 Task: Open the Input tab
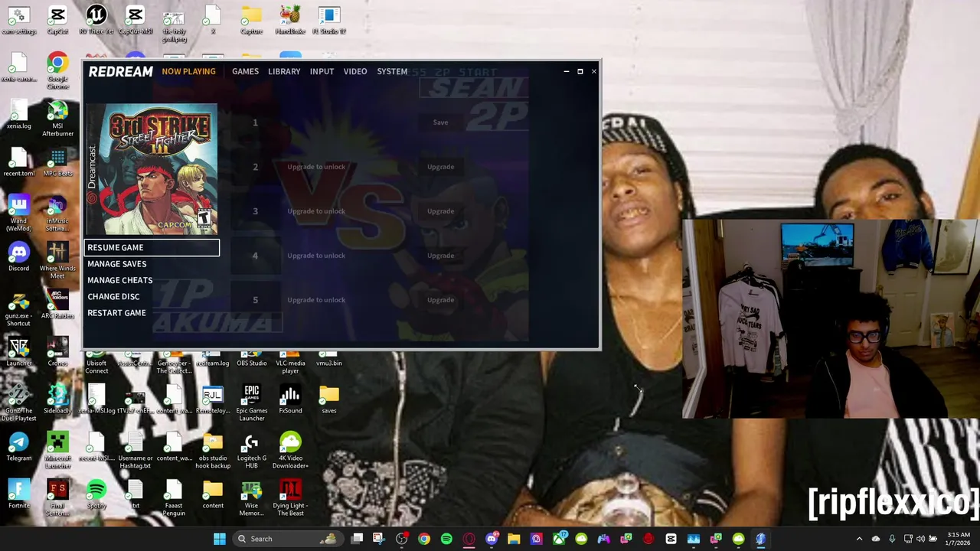[x=322, y=71]
